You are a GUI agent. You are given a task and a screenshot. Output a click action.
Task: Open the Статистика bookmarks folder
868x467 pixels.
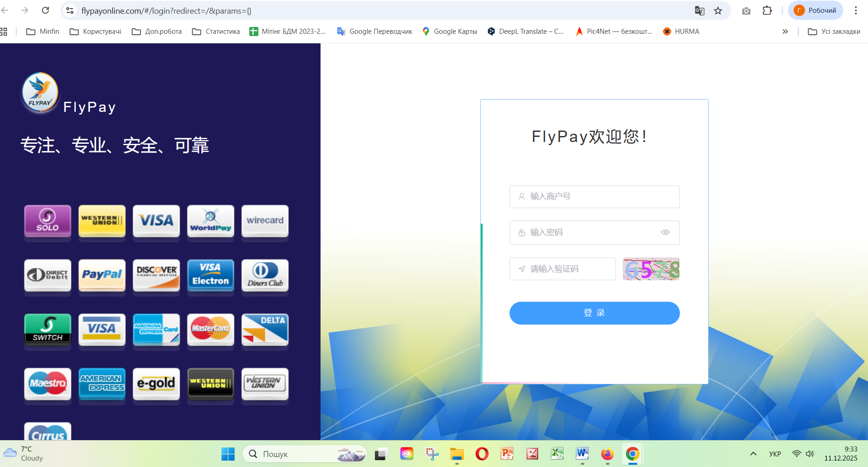point(216,31)
